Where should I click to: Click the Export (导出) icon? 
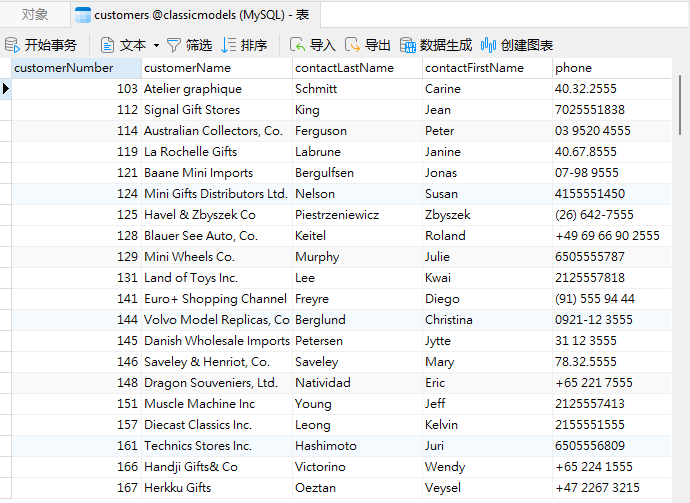[x=352, y=45]
